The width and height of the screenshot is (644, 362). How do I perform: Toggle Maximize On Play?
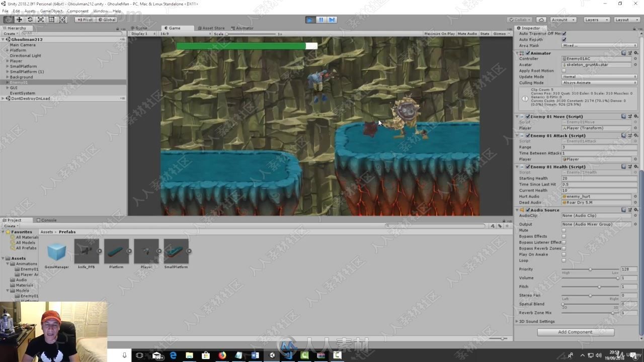[439, 34]
